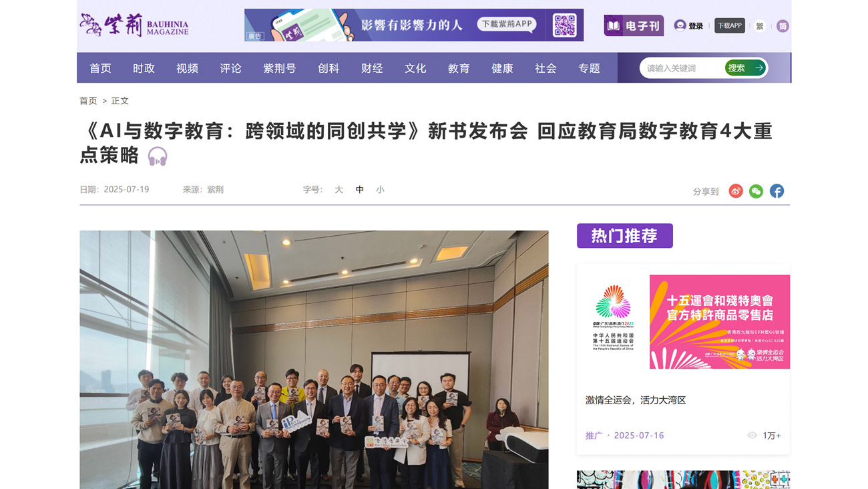Set font size to 小
868x489 pixels.
pos(380,190)
